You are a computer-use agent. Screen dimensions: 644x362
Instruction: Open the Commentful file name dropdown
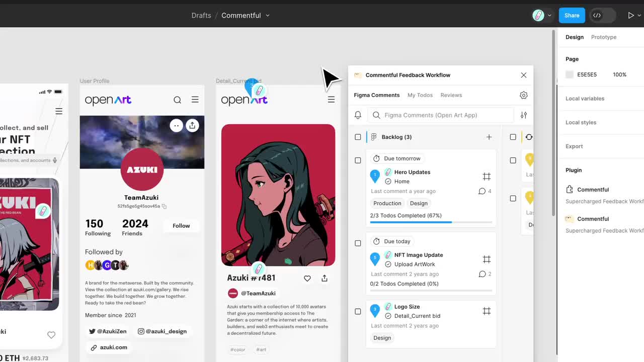point(268,16)
